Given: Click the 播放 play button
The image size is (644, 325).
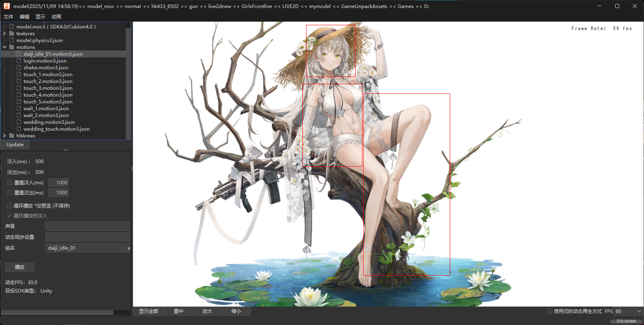Looking at the screenshot, I should click(20, 267).
